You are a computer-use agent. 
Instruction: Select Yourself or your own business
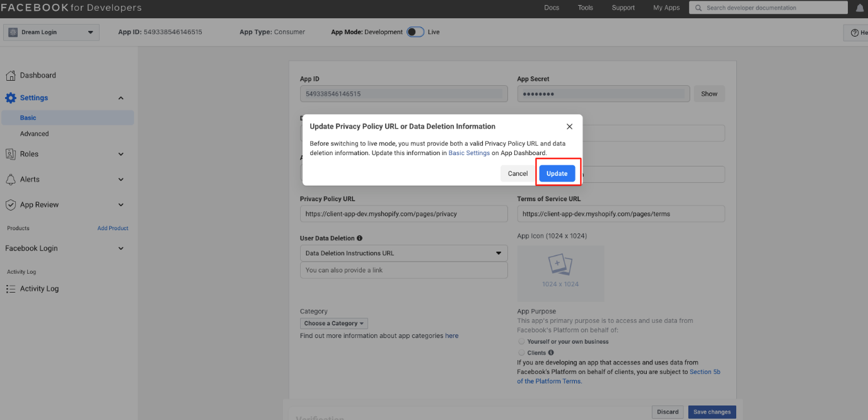[x=521, y=342]
